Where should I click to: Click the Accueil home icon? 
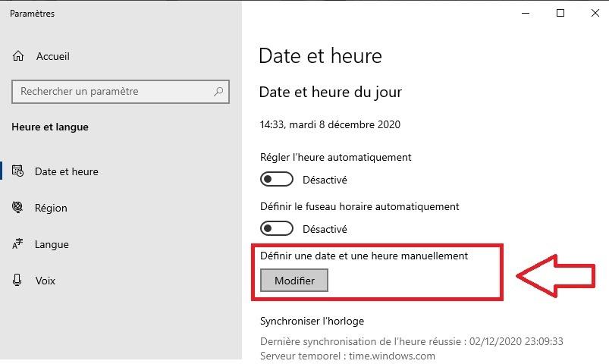click(x=18, y=56)
